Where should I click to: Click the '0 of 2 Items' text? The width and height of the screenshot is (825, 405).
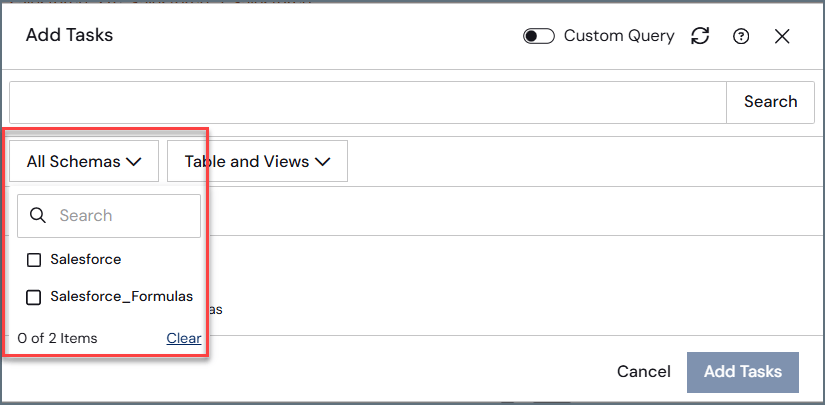[57, 338]
